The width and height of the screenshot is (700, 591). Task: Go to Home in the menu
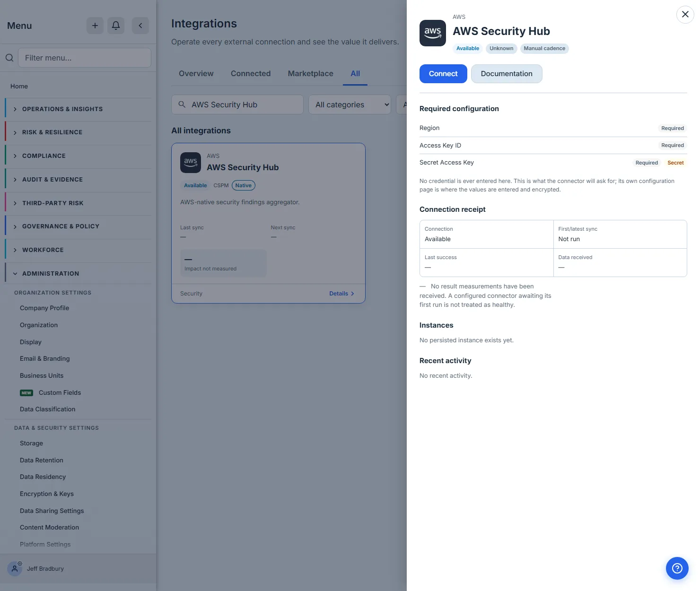tap(19, 86)
